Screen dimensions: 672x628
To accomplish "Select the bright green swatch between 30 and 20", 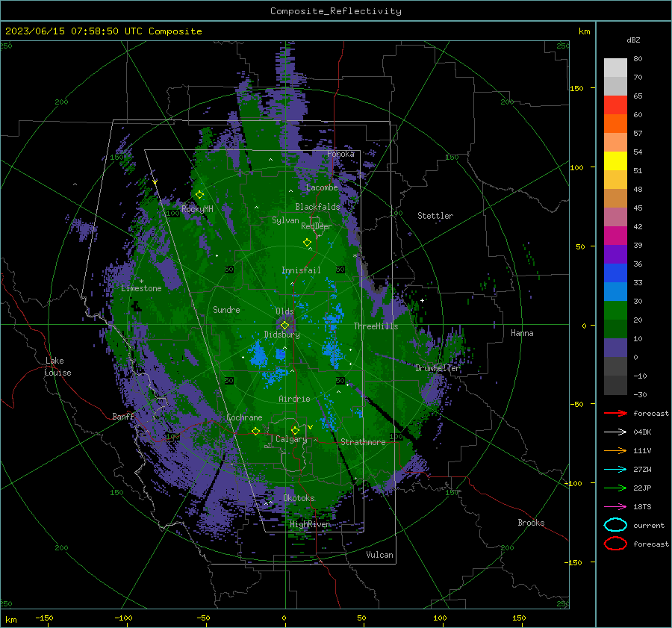I will 615,310.
